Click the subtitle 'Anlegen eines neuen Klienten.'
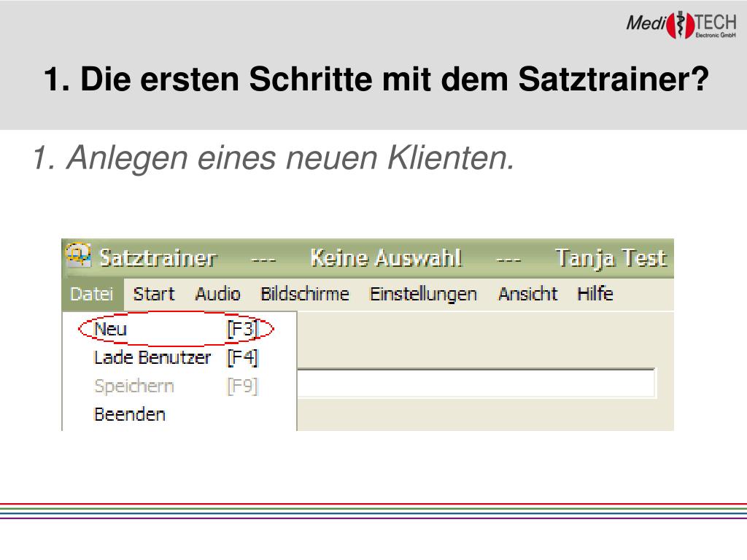 274,157
